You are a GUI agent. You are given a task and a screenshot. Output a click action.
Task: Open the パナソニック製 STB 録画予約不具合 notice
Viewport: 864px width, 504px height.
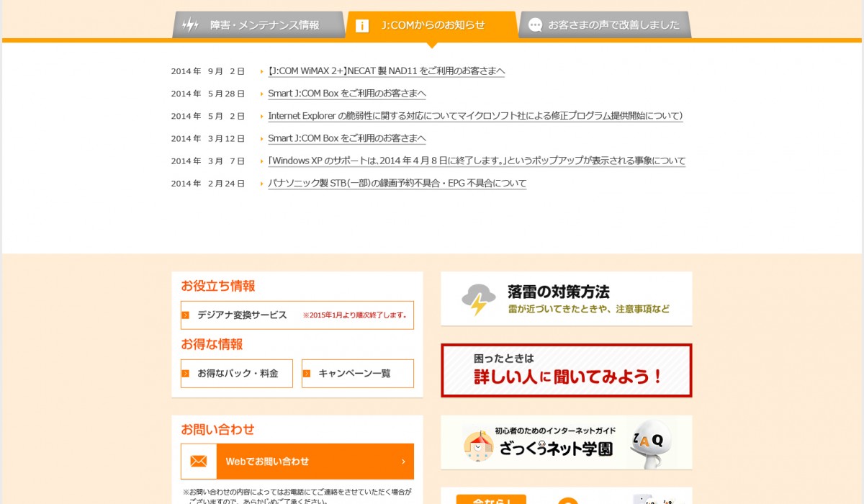pos(397,183)
